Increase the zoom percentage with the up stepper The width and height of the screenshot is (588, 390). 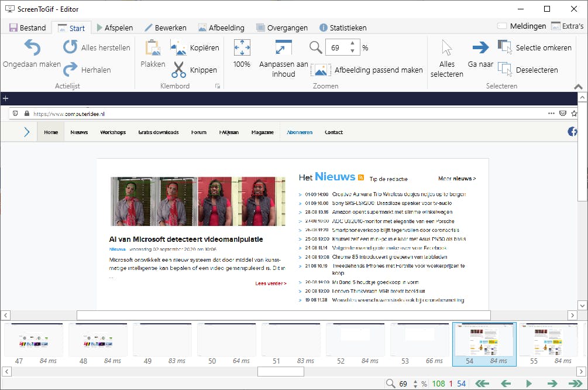[352, 44]
